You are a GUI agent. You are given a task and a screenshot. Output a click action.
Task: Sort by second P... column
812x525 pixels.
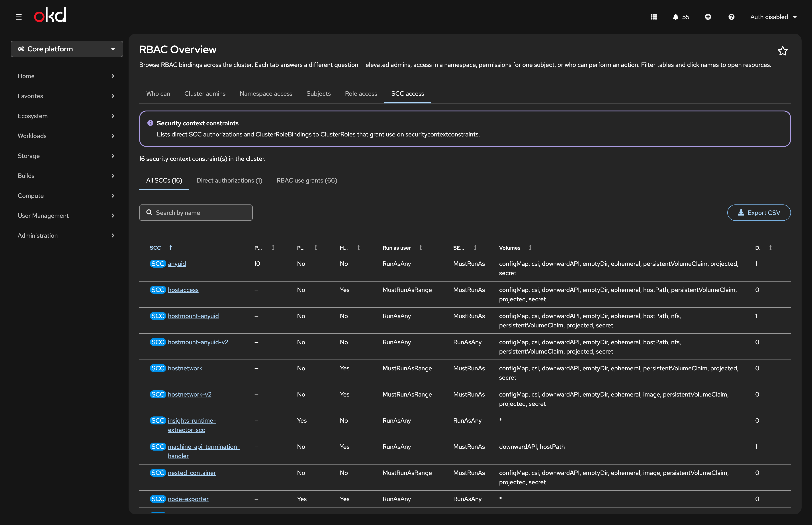[x=316, y=247]
